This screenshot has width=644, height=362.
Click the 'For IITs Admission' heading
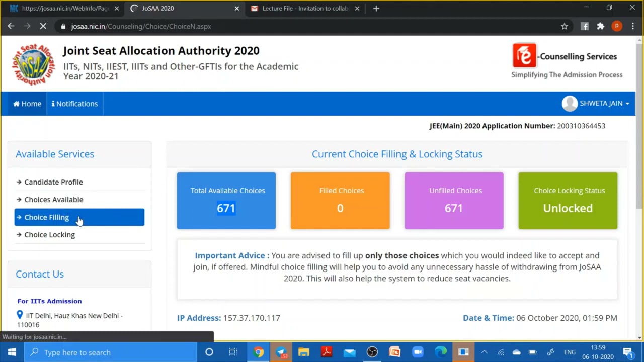(49, 301)
